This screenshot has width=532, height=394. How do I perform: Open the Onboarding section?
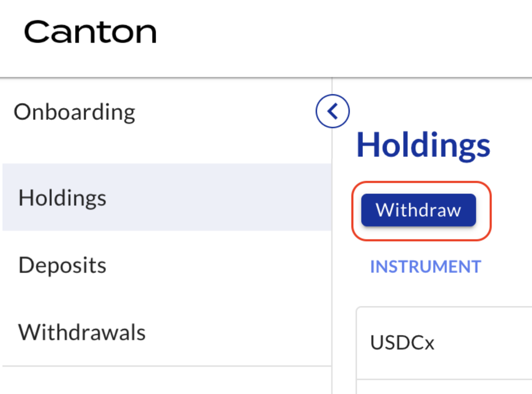pos(75,112)
